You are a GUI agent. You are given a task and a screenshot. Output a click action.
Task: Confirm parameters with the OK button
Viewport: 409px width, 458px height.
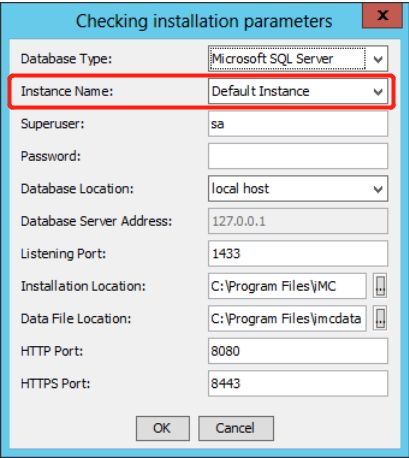pos(163,428)
